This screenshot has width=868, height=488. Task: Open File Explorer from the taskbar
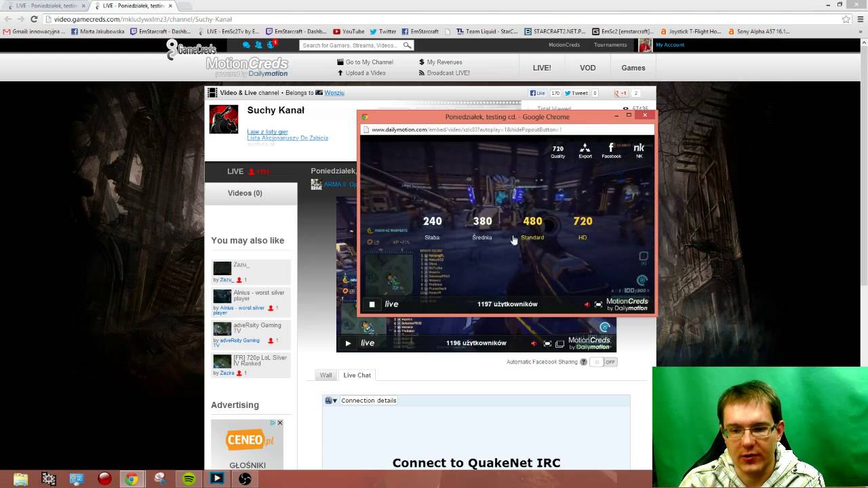20,479
